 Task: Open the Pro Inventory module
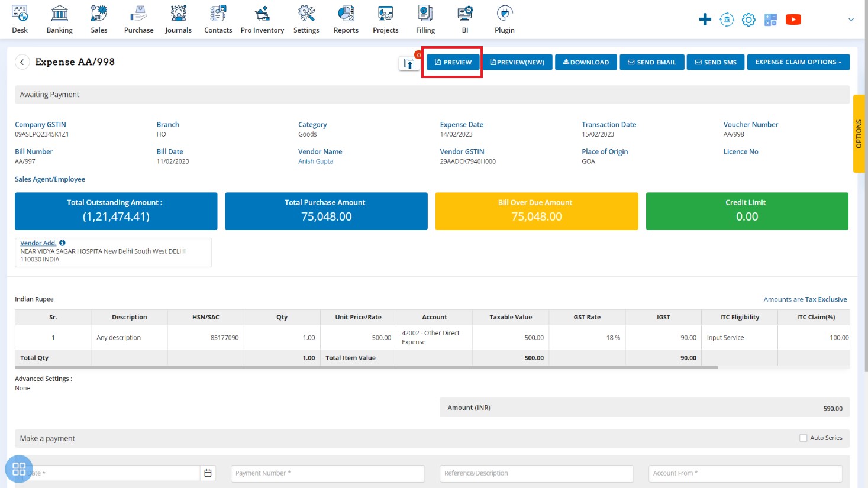[262, 20]
